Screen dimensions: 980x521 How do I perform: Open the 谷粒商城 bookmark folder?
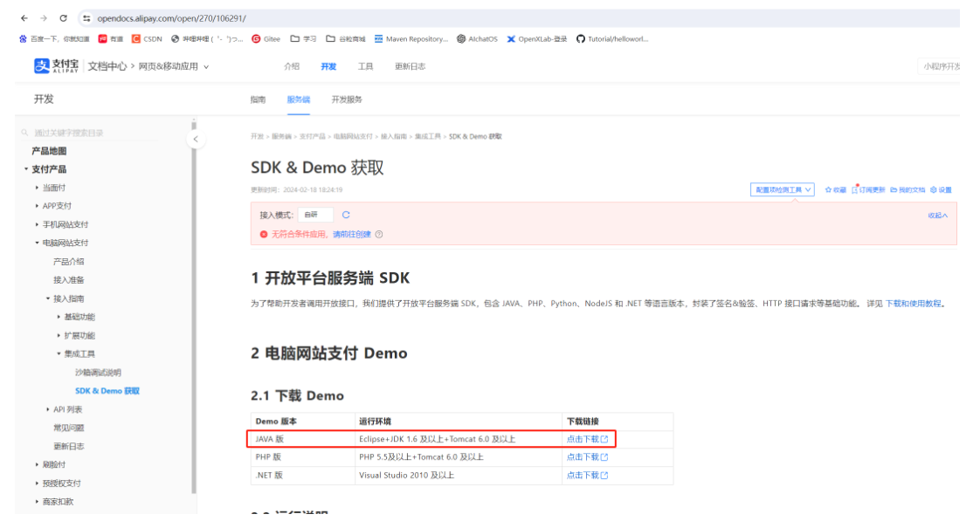(x=346, y=38)
